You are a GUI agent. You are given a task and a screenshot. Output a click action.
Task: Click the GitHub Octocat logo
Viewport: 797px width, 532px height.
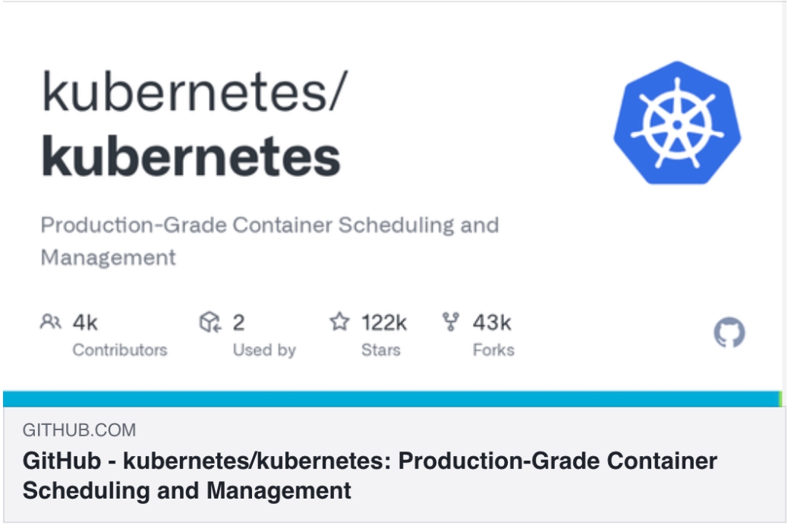[x=729, y=333]
